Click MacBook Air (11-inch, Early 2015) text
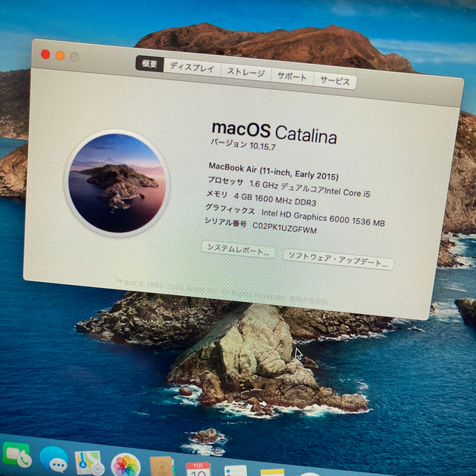The height and width of the screenshot is (476, 476). [274, 172]
